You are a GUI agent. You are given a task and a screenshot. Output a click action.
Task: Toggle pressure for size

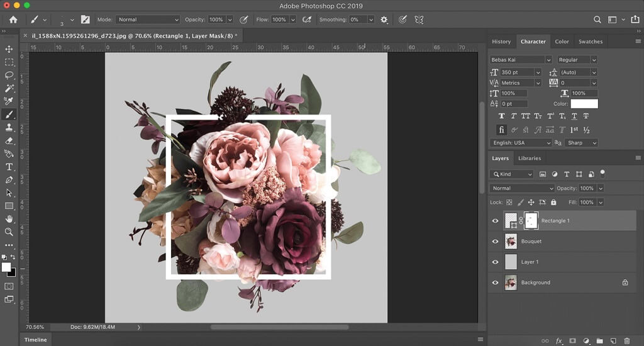tap(402, 20)
